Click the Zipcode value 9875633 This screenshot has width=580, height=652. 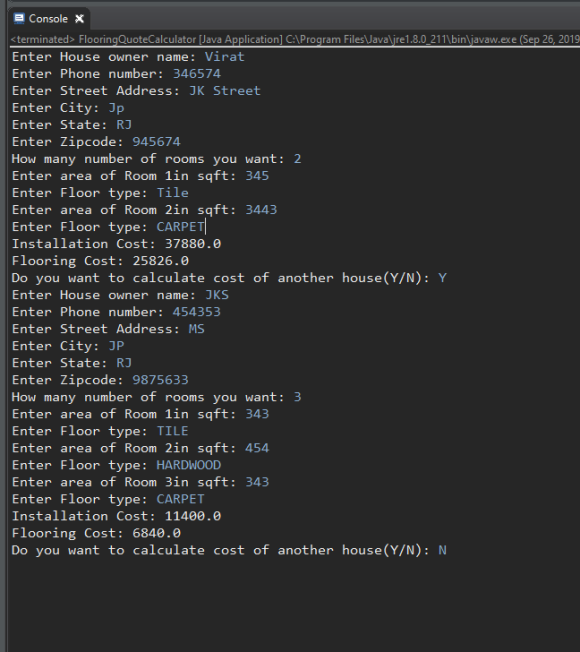click(x=160, y=380)
